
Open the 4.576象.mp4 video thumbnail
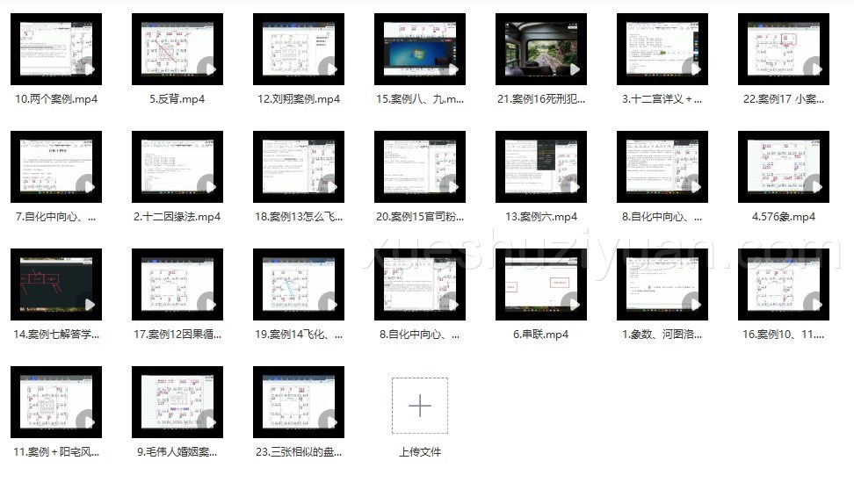784,167
